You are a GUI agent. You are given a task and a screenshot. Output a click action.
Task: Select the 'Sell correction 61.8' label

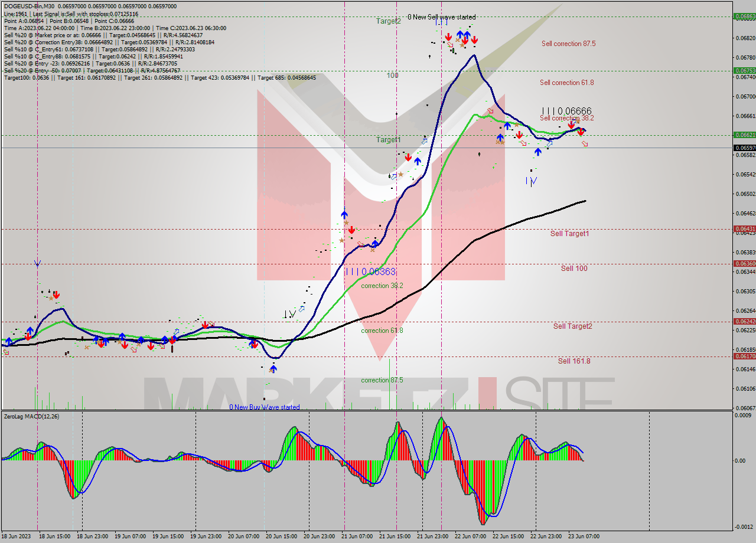(x=567, y=83)
